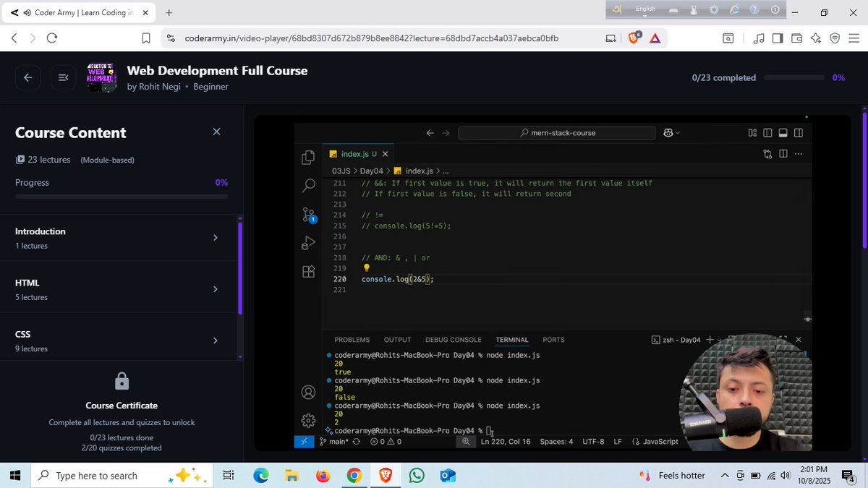
Task: Toggle VS Code bottom panel layout icon
Action: [783, 133]
